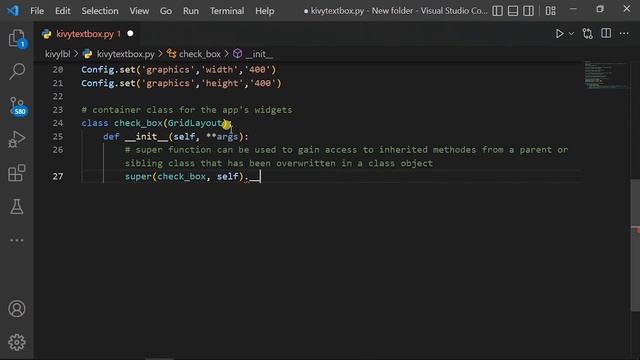Open the Extensions view
Image resolution: width=640 pixels, height=360 pixels.
click(x=17, y=173)
